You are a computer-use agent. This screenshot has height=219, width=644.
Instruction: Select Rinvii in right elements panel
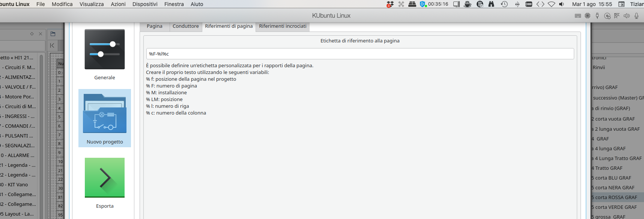click(x=599, y=67)
